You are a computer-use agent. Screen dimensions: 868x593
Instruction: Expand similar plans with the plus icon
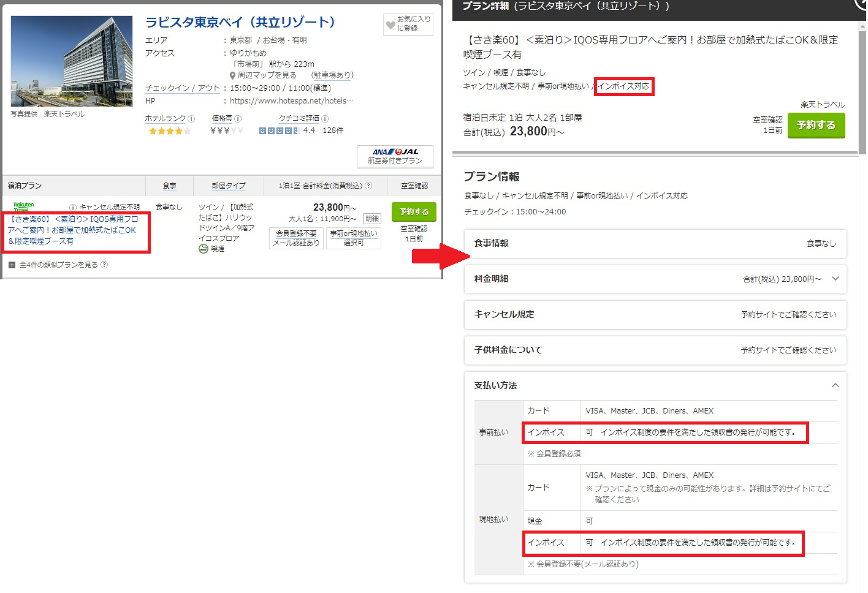[x=12, y=265]
